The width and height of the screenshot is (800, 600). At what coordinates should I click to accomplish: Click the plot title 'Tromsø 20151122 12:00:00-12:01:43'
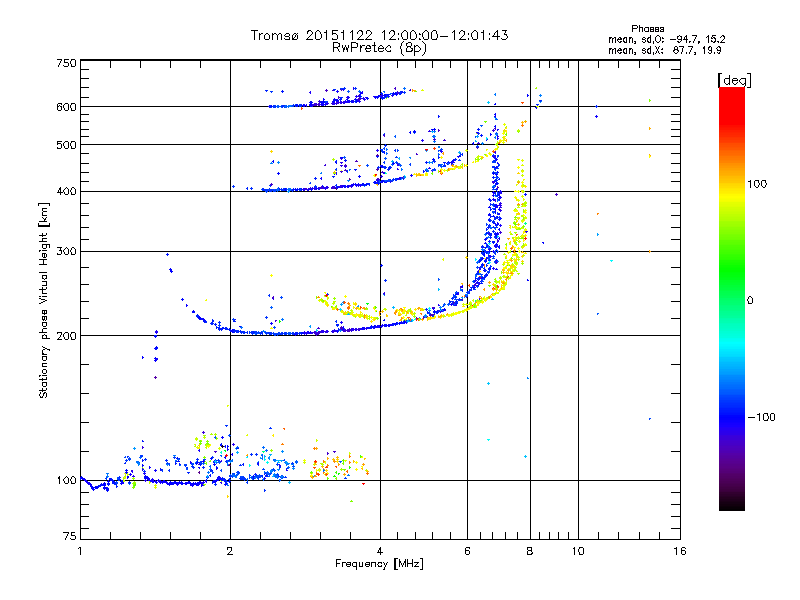pyautogui.click(x=379, y=35)
